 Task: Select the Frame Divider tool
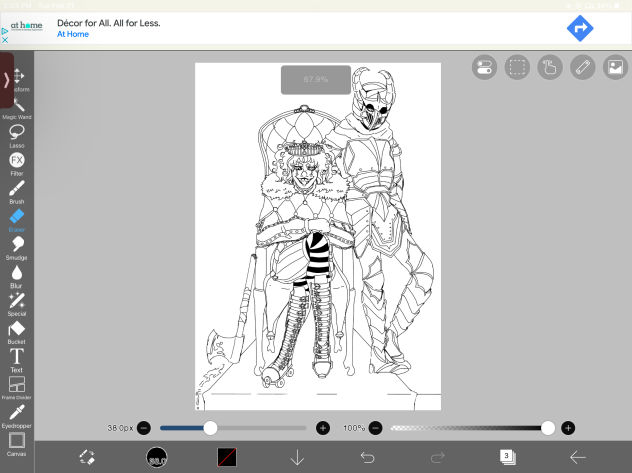point(17,388)
